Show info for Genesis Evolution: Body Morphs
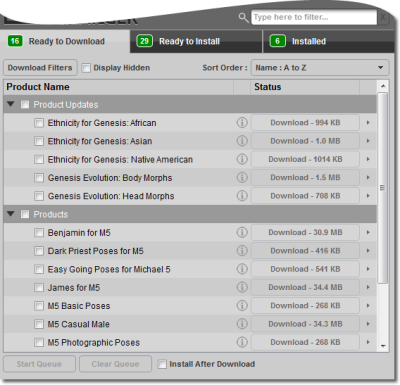Image resolution: width=400 pixels, height=385 pixels. [242, 178]
